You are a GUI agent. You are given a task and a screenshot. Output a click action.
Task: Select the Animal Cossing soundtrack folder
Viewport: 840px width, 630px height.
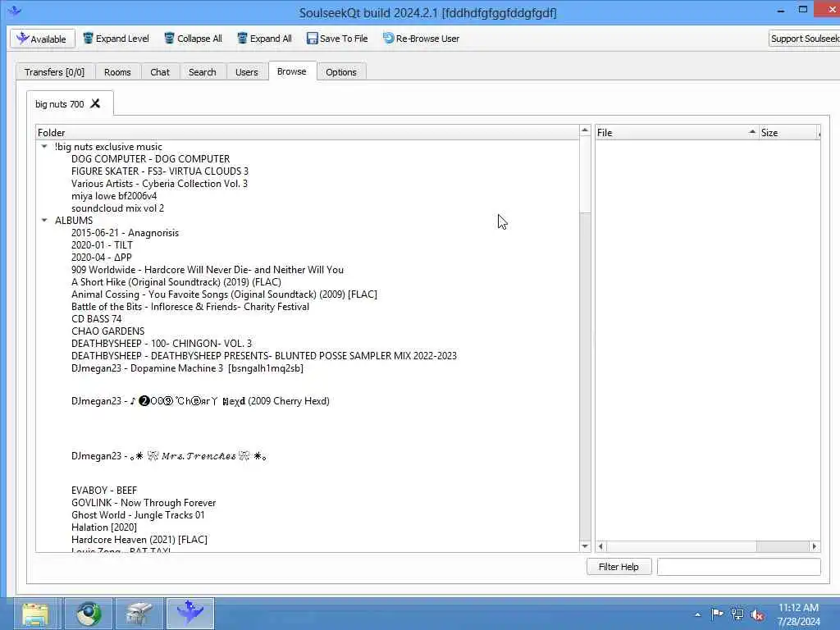coord(224,294)
